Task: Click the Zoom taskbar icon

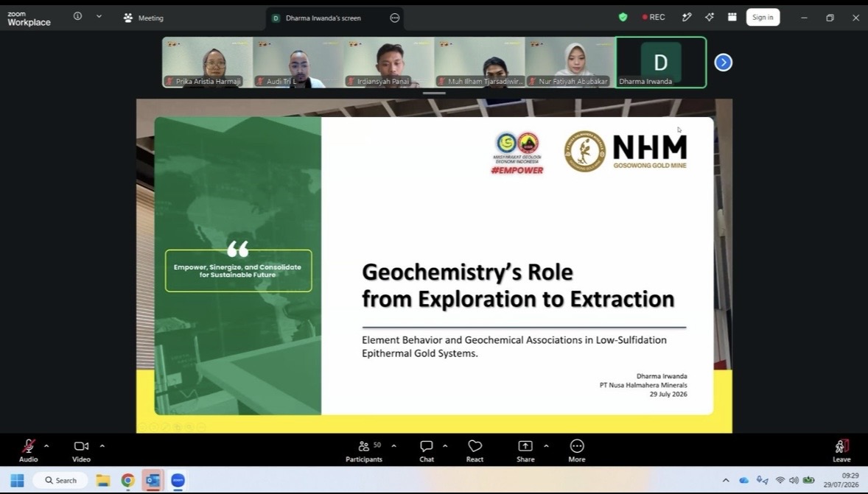Action: click(x=178, y=480)
